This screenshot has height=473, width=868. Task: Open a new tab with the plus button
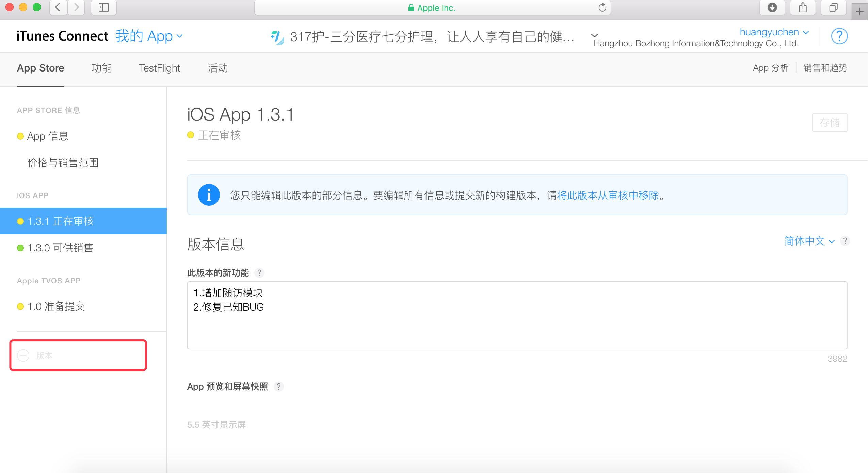(x=859, y=12)
